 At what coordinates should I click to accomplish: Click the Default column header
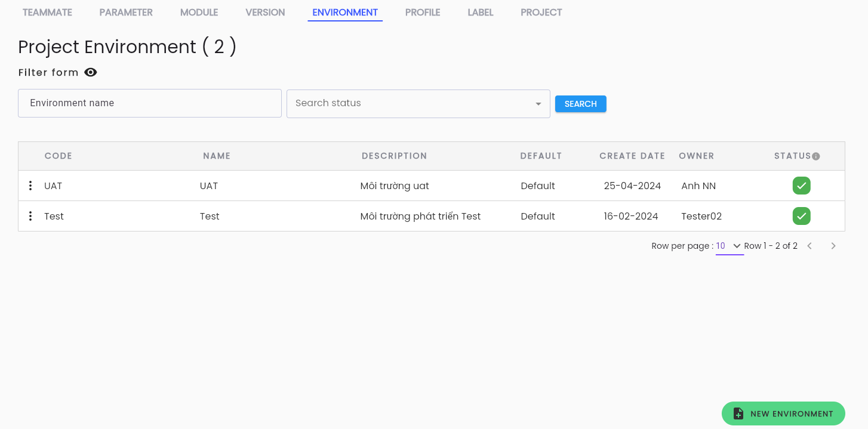point(541,156)
